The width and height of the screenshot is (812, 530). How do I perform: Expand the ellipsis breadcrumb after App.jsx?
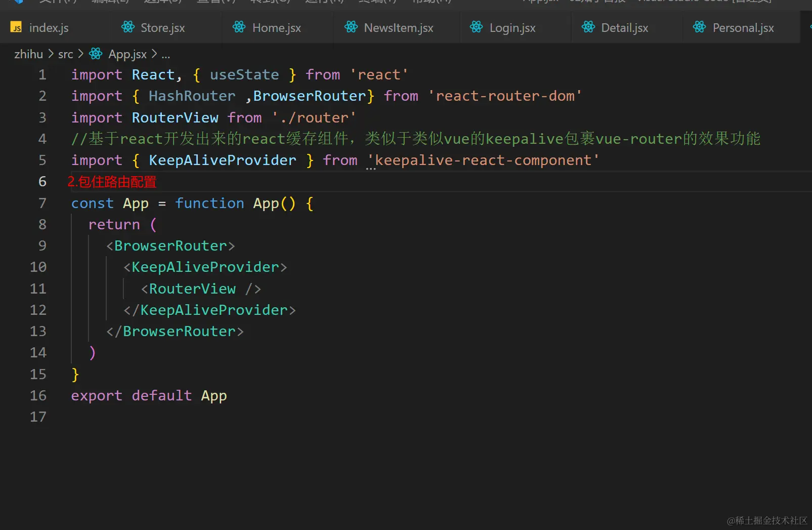click(166, 55)
